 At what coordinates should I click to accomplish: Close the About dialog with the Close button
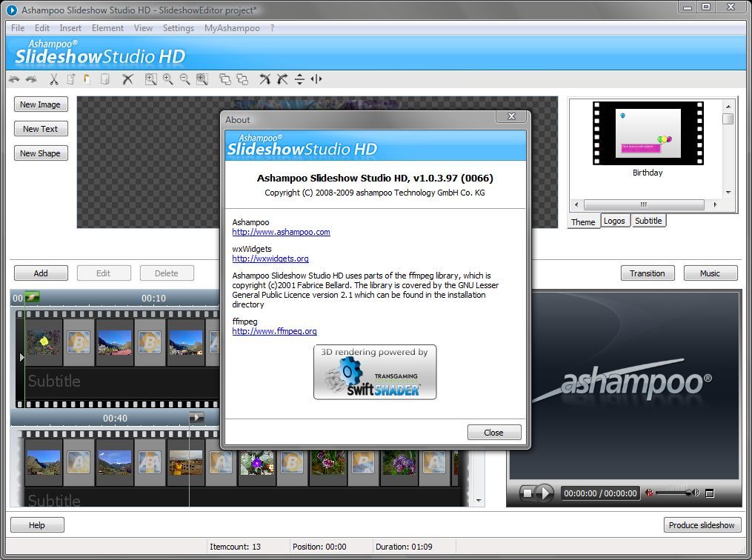(x=493, y=432)
